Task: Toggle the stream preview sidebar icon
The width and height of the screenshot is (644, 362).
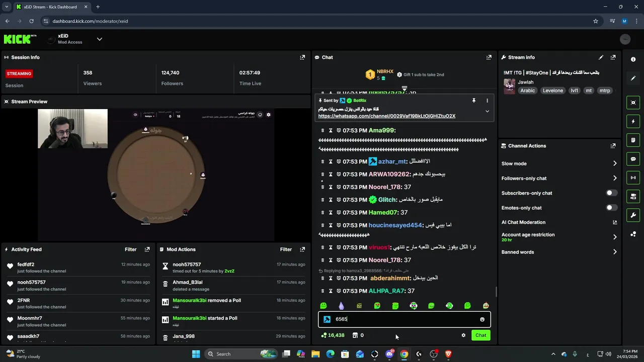Action: pos(633,103)
